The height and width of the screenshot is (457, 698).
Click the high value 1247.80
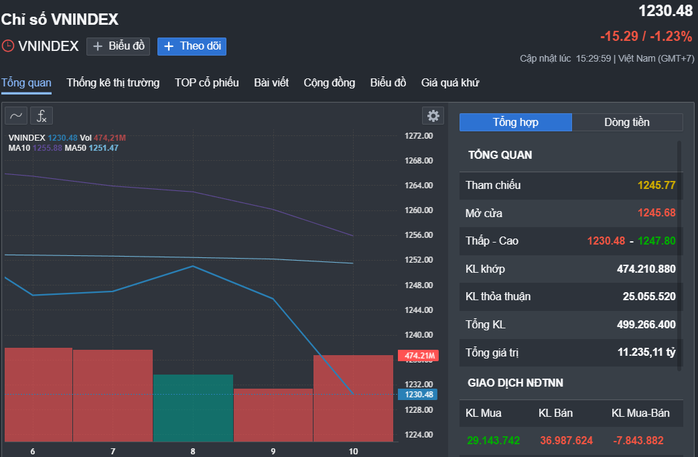657,241
